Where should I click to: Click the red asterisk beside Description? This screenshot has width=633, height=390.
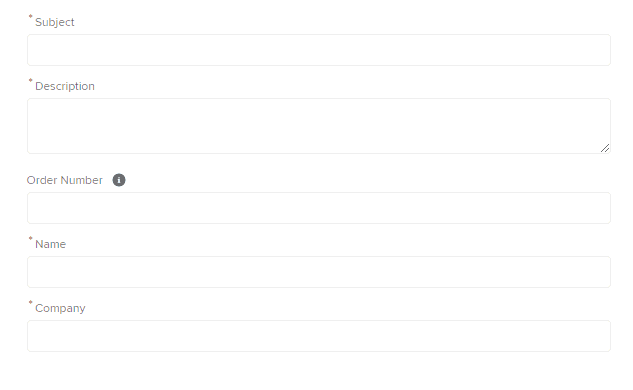pos(30,80)
